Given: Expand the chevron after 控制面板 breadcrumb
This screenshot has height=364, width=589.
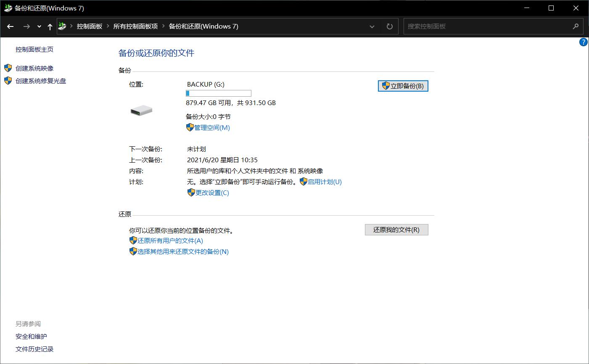Looking at the screenshot, I should 108,26.
